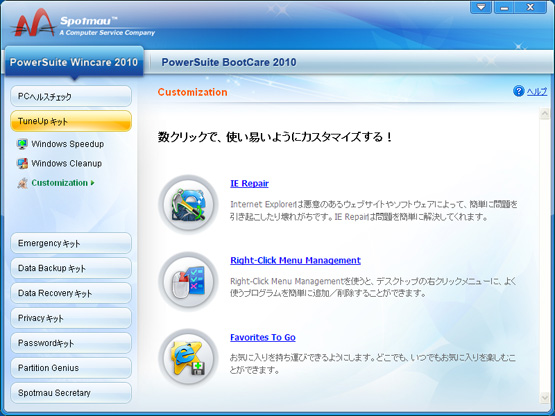Select Customization text entry in sidebar
Screen dimensions: 555x416
[59, 183]
